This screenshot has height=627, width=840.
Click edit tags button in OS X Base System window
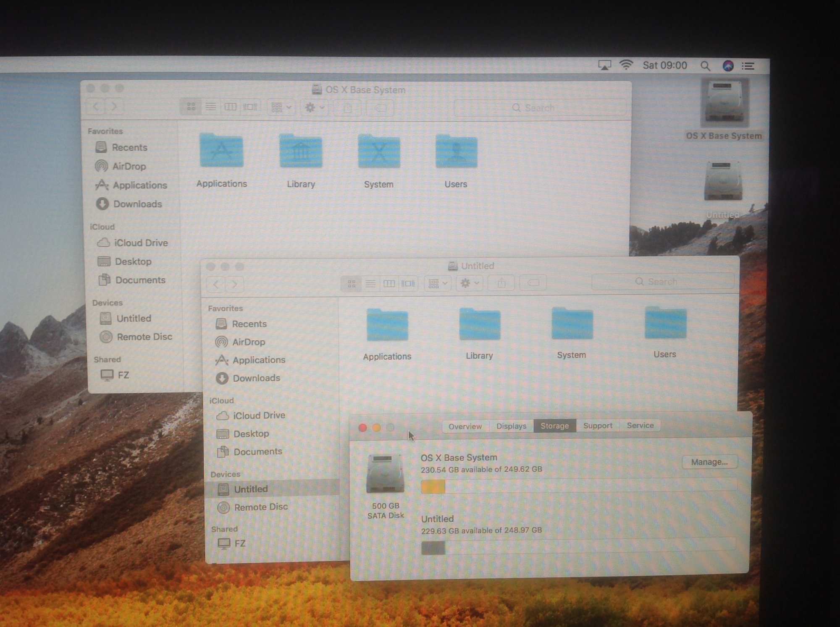(x=381, y=108)
